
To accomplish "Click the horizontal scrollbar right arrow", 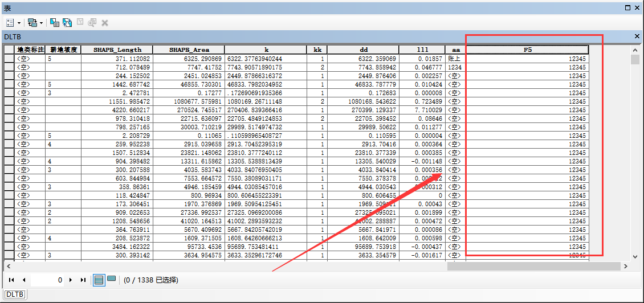I will coord(626,267).
